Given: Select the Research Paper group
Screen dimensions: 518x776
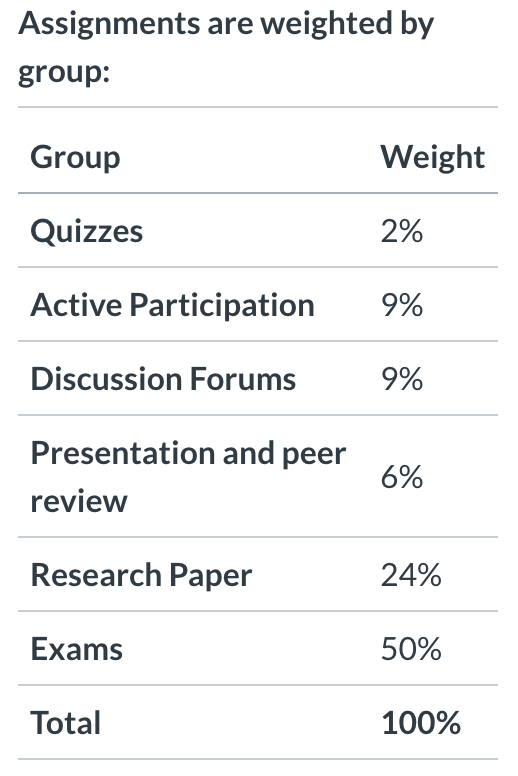Looking at the screenshot, I should pos(141,575).
